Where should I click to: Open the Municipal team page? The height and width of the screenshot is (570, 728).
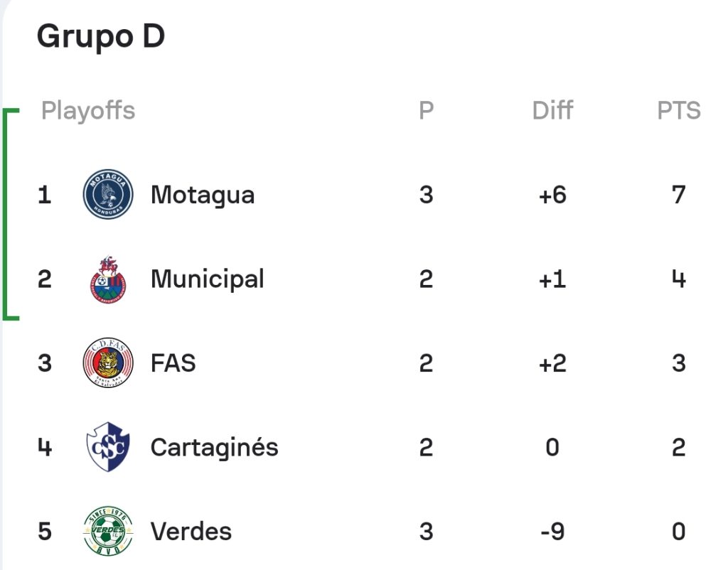pyautogui.click(x=207, y=279)
